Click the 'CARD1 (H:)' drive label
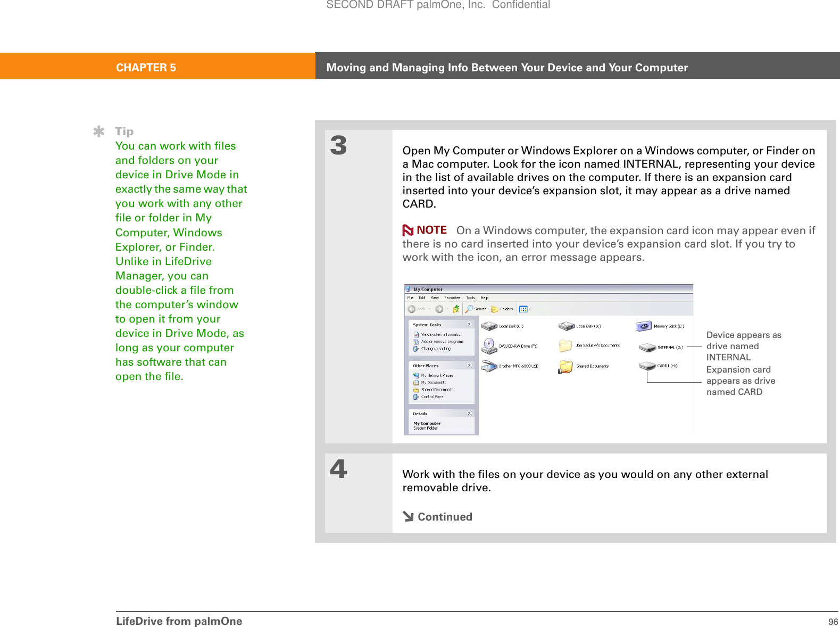840x627 pixels. pos(668,366)
